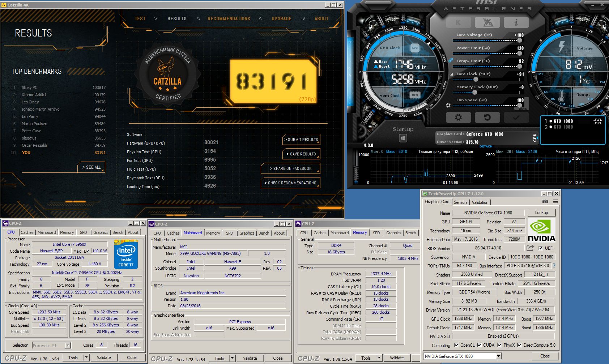This screenshot has width=609, height=364.
Task: Toggle the CUDA checkbox
Action: [x=479, y=345]
